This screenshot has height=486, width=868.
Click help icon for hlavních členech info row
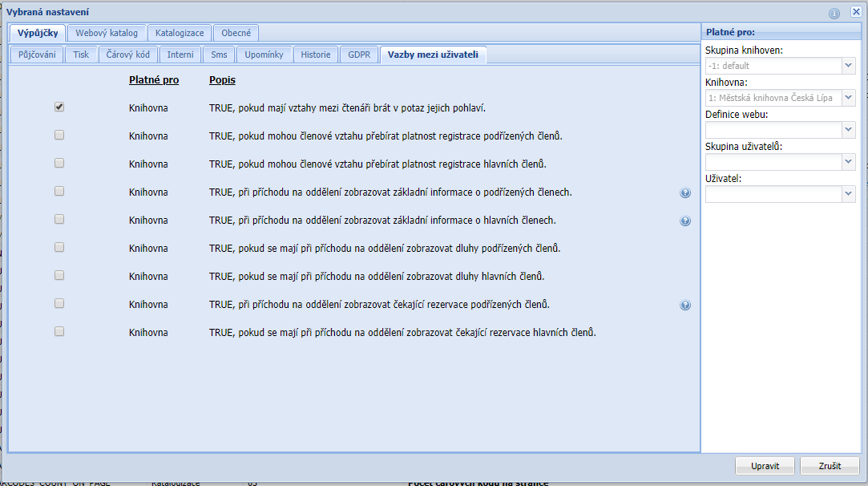coord(685,221)
